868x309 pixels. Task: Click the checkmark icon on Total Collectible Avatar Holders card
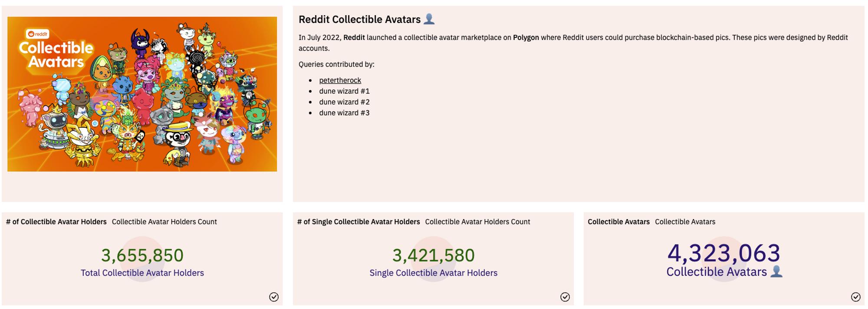[x=274, y=297]
